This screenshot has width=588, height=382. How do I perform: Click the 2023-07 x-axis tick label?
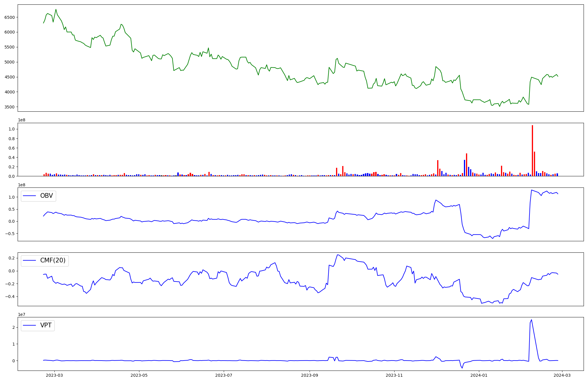coord(224,375)
